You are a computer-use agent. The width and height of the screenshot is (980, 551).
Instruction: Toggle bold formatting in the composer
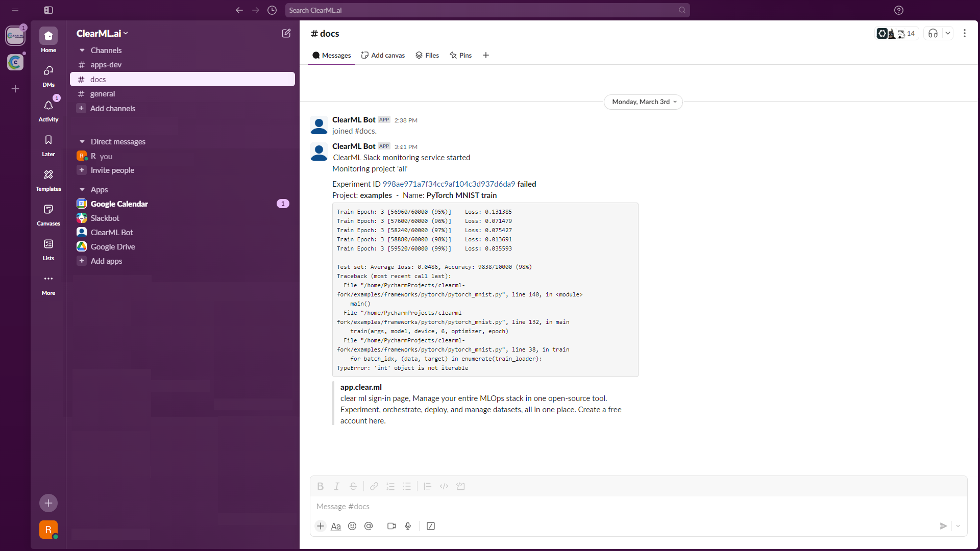[321, 486]
